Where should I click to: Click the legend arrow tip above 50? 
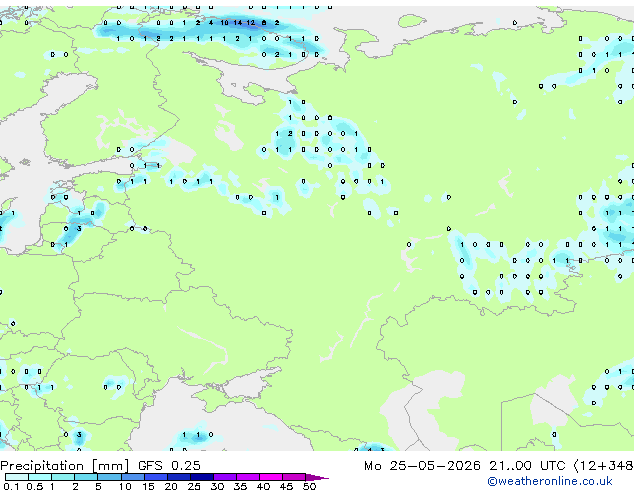coord(317,477)
